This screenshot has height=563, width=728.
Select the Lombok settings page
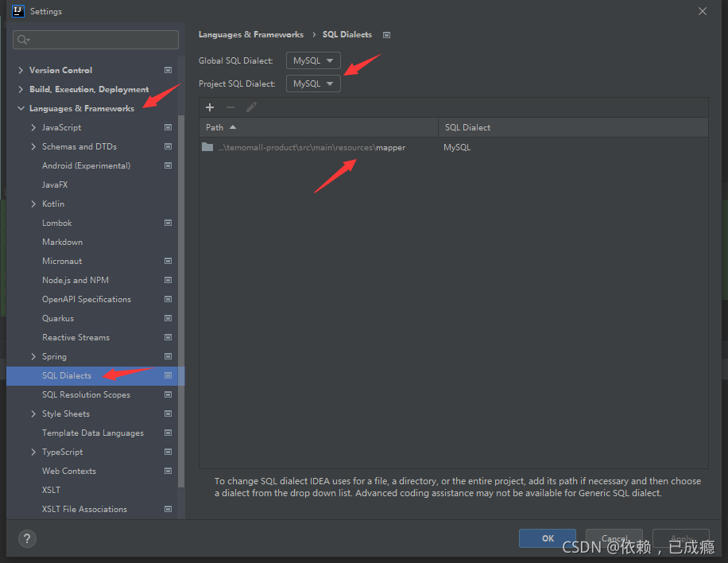56,223
